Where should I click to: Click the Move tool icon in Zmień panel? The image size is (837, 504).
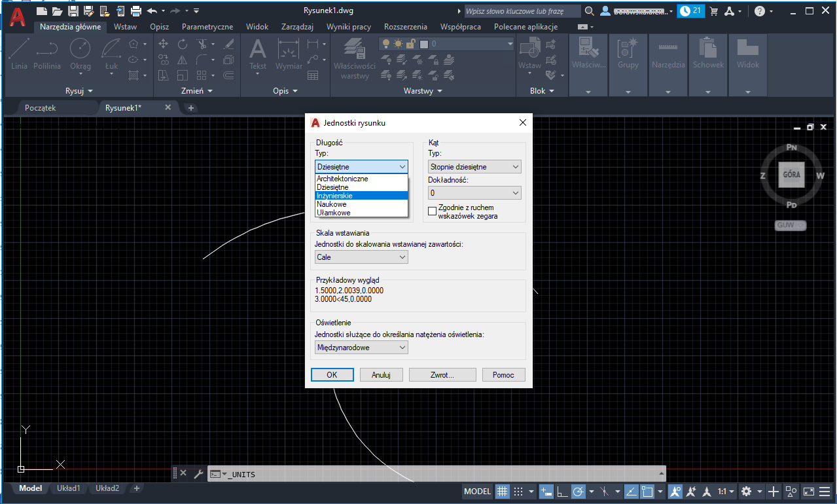(164, 44)
